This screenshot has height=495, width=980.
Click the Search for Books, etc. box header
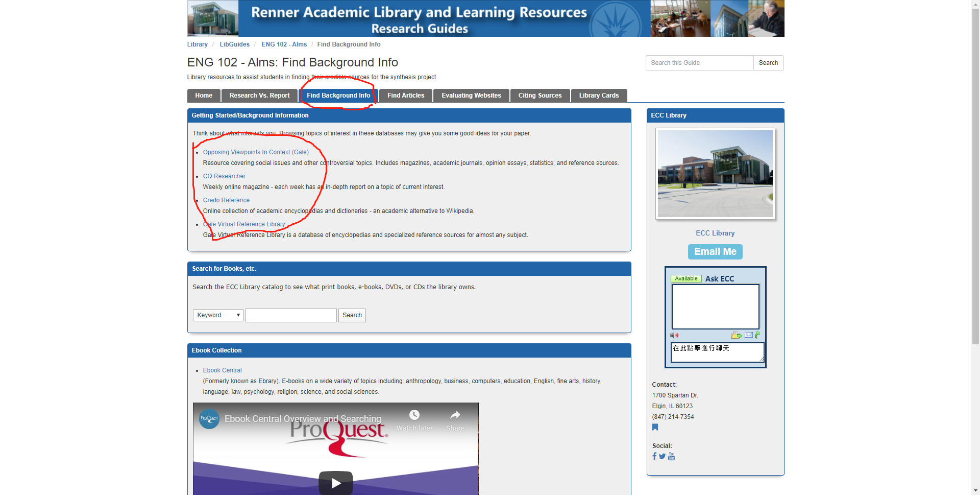pos(409,269)
